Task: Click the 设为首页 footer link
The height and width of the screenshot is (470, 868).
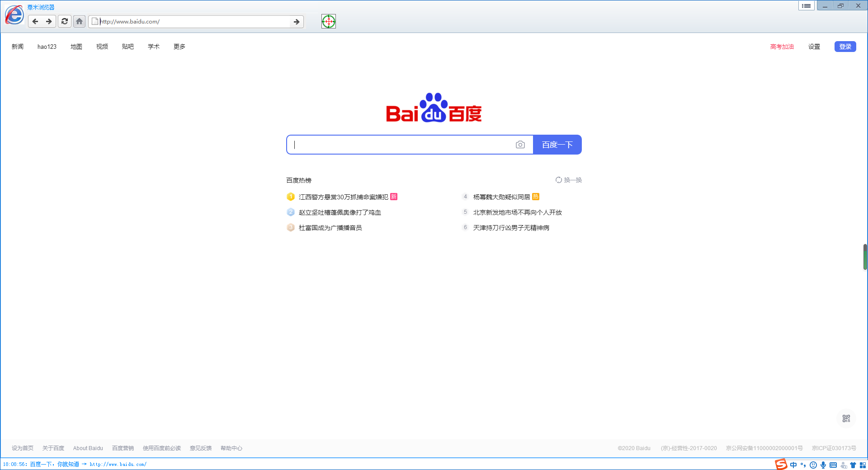Action: (x=23, y=448)
